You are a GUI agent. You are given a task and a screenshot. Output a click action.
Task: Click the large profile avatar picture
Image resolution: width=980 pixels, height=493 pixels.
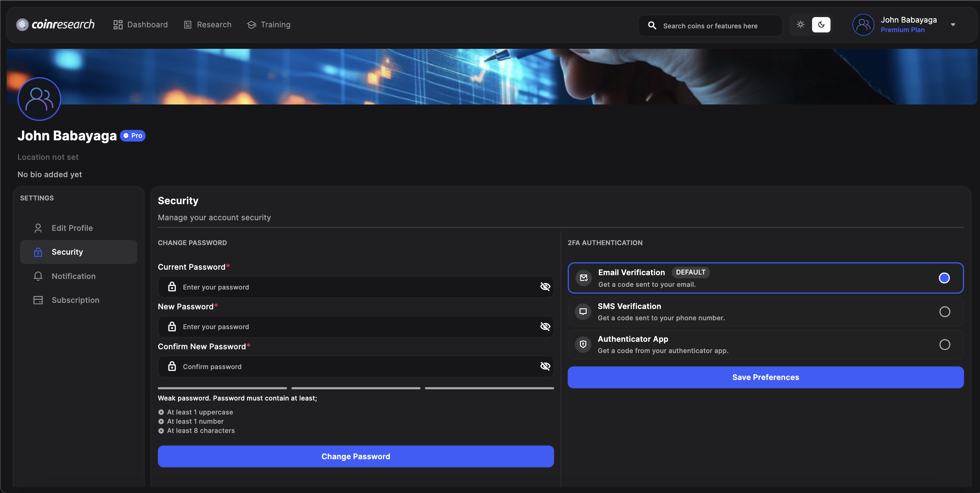[x=39, y=99]
